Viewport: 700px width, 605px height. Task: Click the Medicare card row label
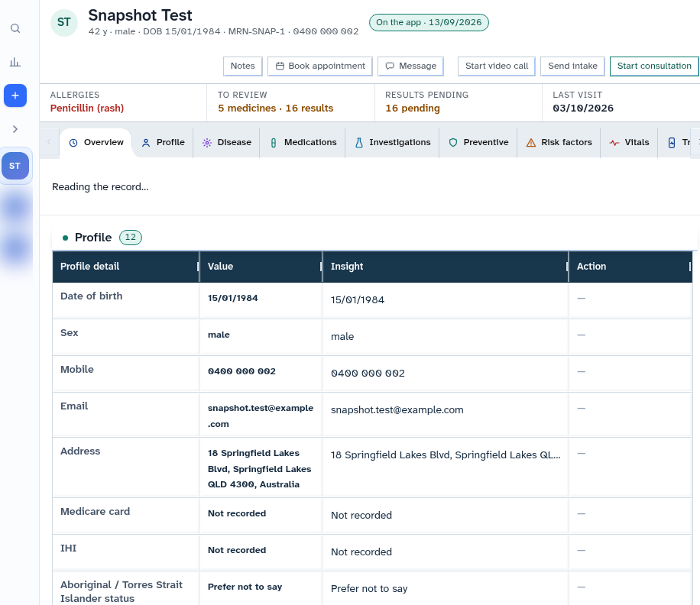[x=95, y=511]
